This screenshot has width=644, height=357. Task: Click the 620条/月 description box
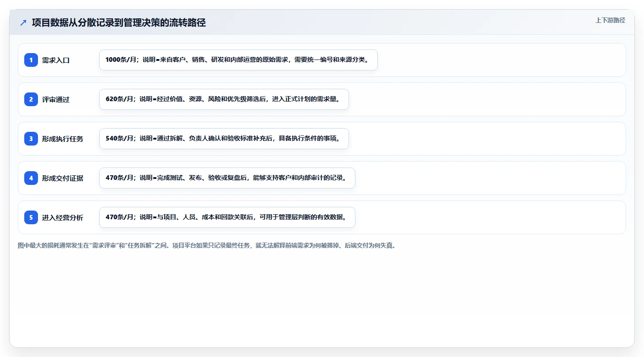[x=224, y=99]
